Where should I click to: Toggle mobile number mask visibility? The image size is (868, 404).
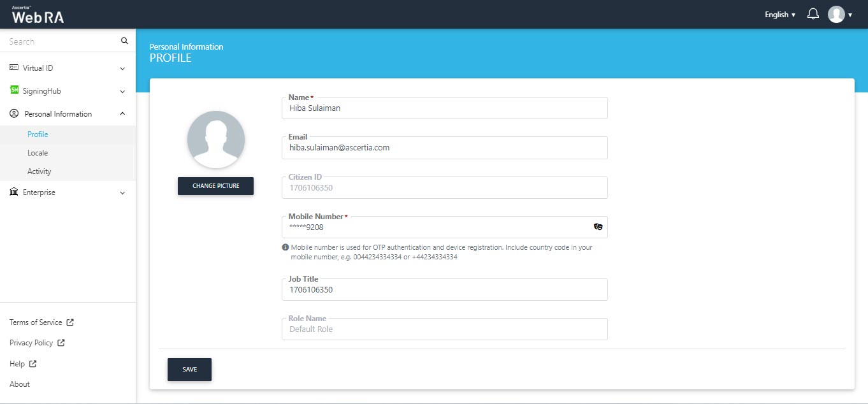click(x=598, y=227)
